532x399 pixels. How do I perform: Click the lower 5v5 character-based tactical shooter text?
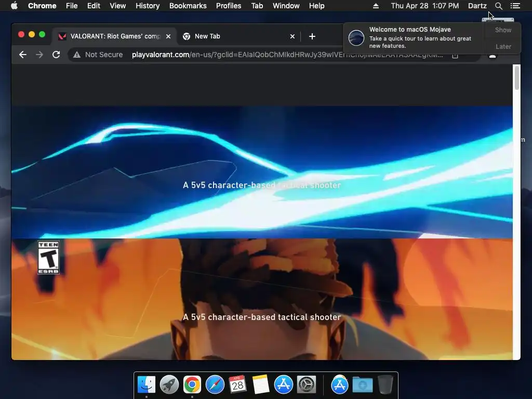pos(262,317)
